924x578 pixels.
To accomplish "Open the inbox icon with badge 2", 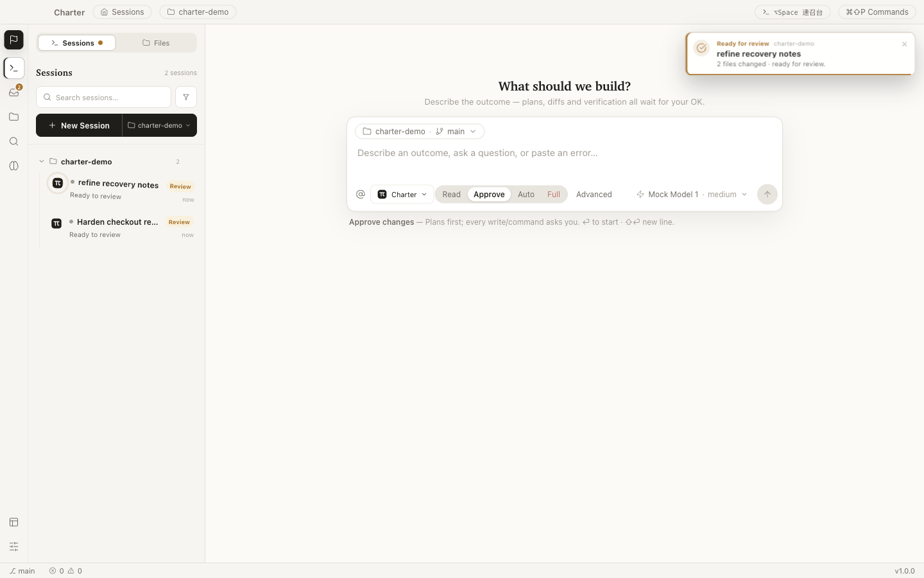I will pos(13,92).
